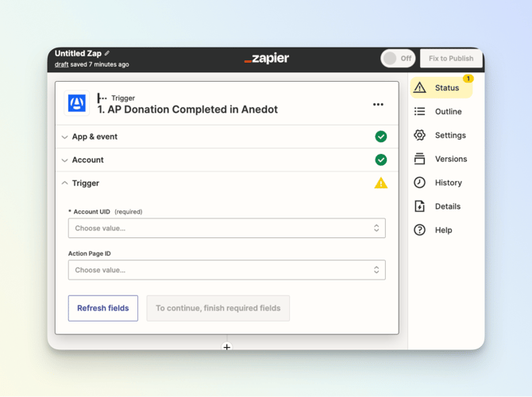
Task: Click the Fix to Publish button
Action: (x=451, y=59)
